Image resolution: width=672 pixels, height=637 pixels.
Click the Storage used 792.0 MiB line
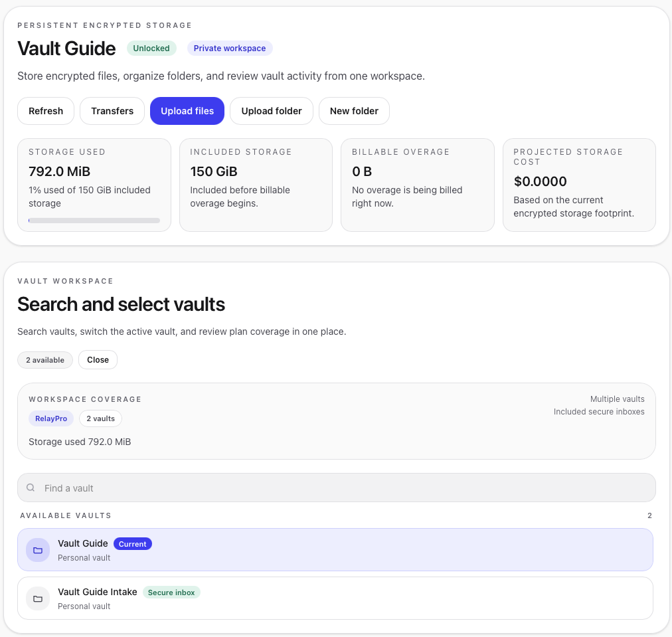pyautogui.click(x=80, y=442)
